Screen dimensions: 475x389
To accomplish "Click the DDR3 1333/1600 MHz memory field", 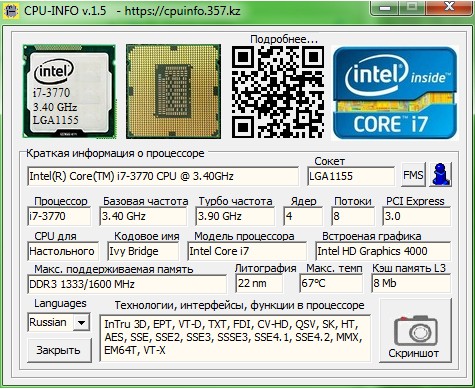I will click(x=127, y=284).
